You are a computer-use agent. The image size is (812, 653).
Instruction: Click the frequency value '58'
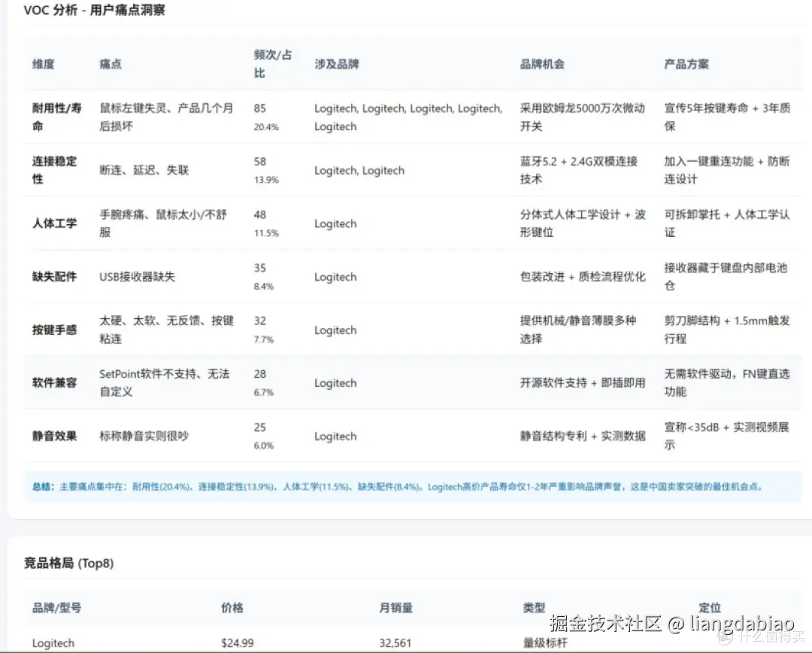click(260, 161)
